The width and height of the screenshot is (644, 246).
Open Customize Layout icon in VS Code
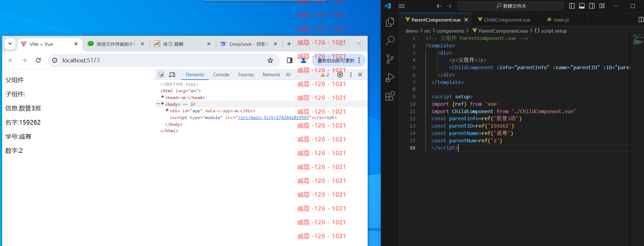pyautogui.click(x=602, y=6)
